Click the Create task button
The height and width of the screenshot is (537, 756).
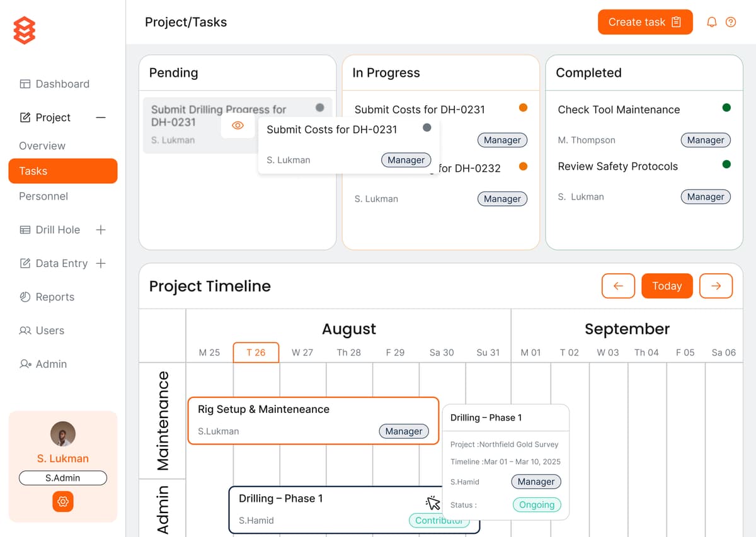tap(636, 21)
